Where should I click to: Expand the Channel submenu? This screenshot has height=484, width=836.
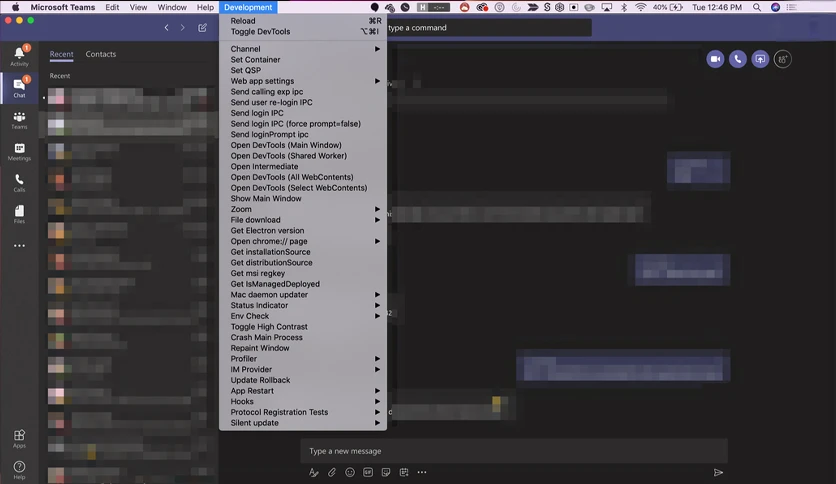pos(302,49)
